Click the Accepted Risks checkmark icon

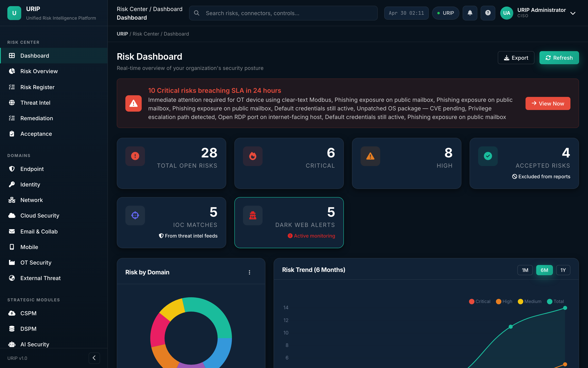488,156
